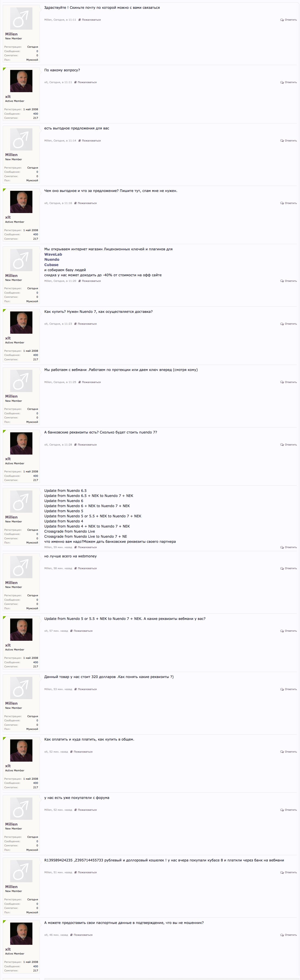Follow the Cubase link in Millen's post

51,265
